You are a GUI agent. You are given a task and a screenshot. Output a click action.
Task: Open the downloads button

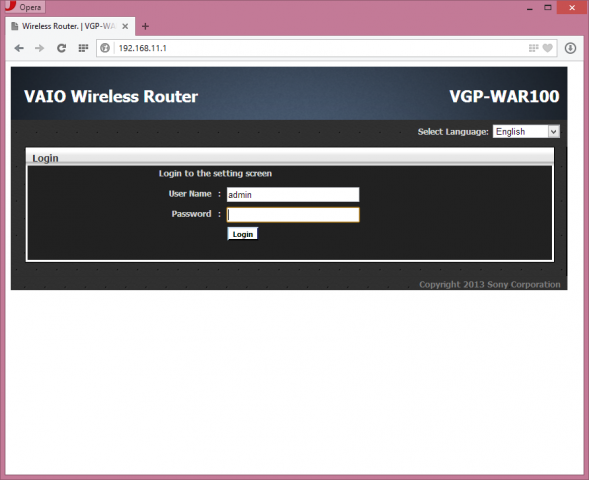click(x=570, y=48)
